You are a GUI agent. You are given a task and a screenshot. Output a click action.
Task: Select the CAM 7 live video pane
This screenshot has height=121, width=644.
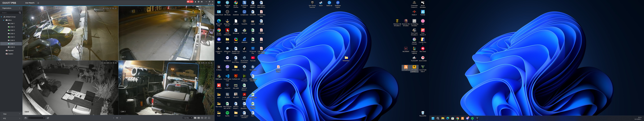[x=166, y=33]
